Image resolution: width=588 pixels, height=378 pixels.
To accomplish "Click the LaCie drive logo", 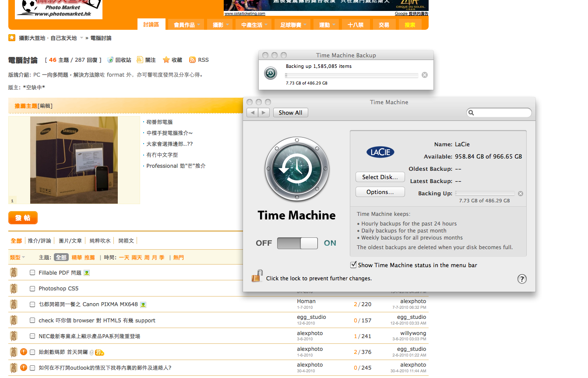I will click(x=380, y=152).
